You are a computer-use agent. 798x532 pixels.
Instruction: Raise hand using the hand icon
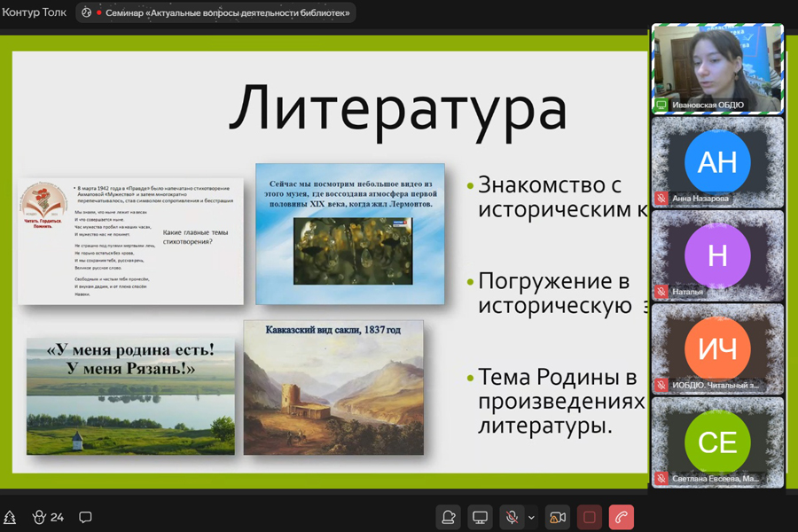pyautogui.click(x=450, y=517)
